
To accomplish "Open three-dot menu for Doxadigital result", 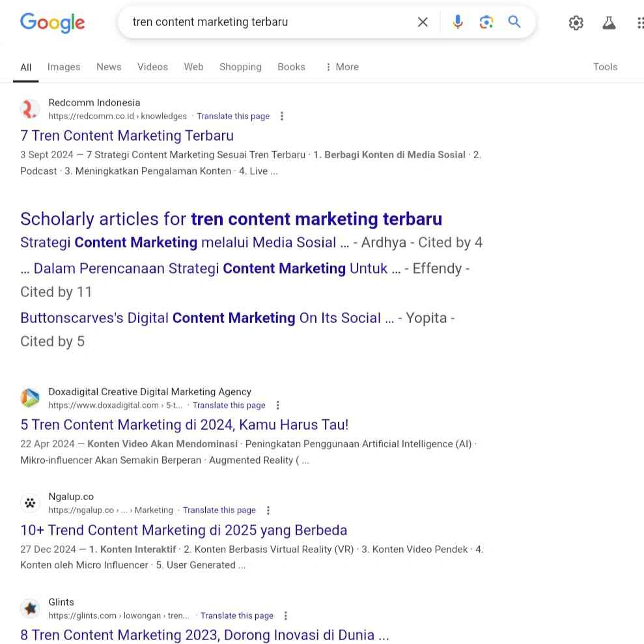I will (278, 405).
